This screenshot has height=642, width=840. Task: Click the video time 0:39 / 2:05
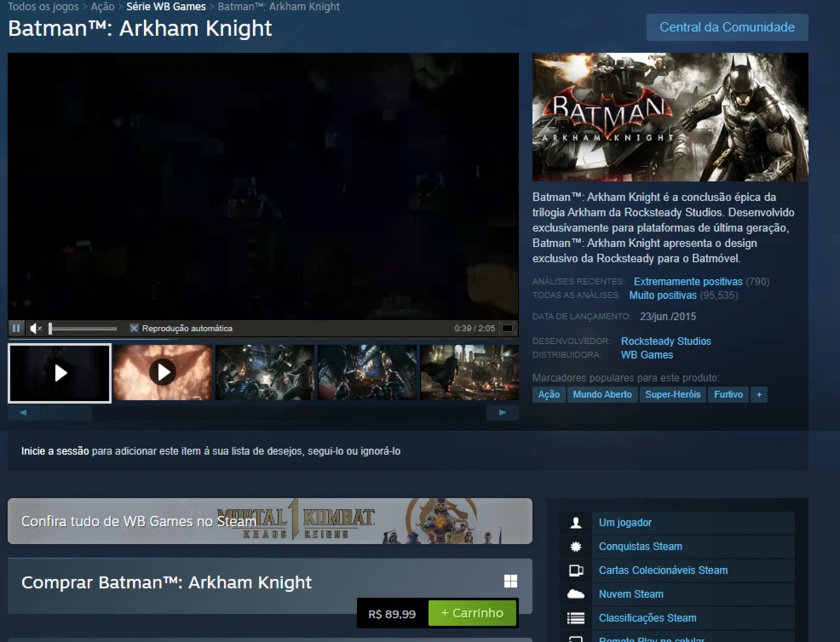point(475,328)
